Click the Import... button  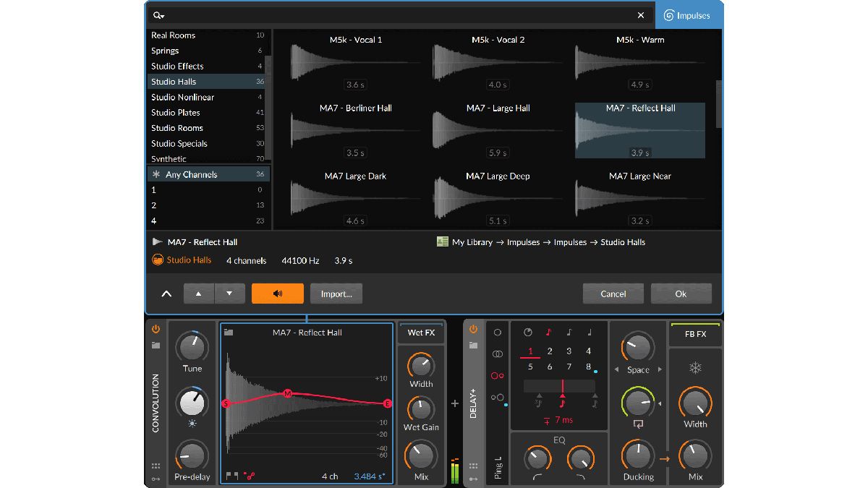click(336, 294)
